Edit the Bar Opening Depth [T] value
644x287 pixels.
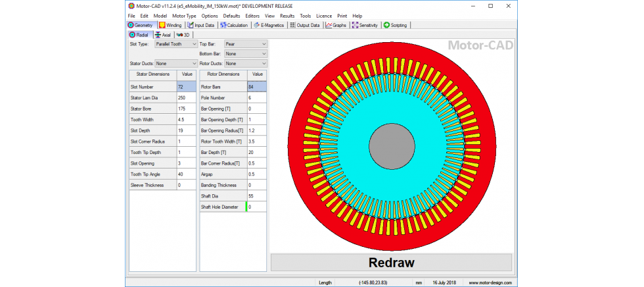(x=257, y=120)
